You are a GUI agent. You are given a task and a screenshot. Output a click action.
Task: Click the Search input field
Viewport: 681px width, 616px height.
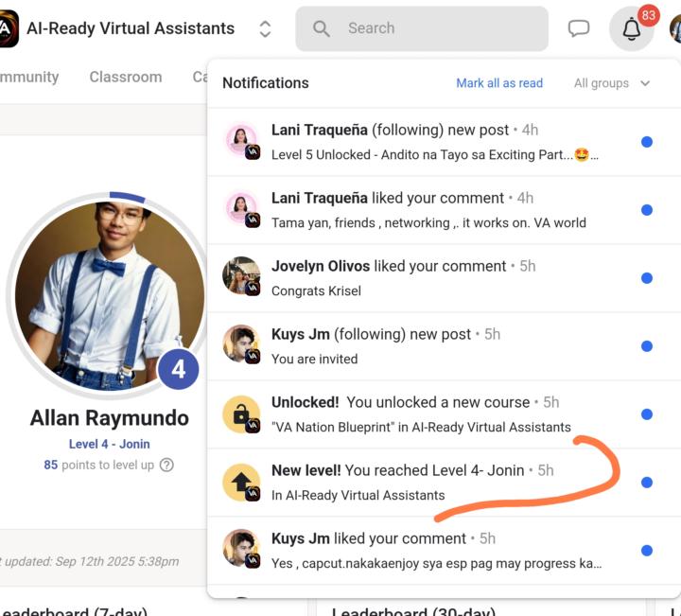[x=435, y=28]
